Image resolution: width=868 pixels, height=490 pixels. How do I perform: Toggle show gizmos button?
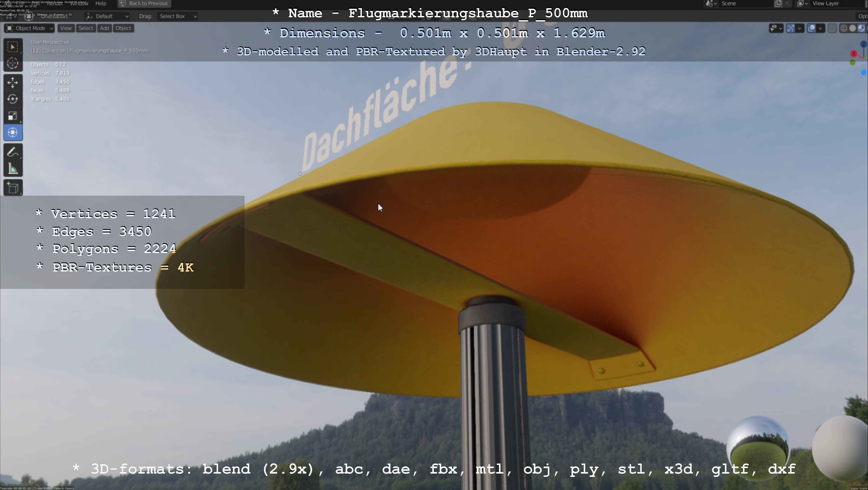coord(790,28)
